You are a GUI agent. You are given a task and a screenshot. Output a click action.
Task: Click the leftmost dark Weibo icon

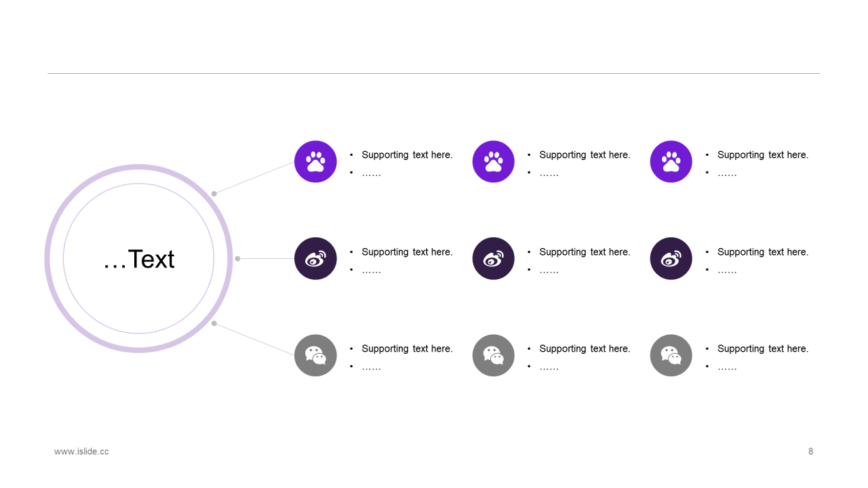click(315, 258)
